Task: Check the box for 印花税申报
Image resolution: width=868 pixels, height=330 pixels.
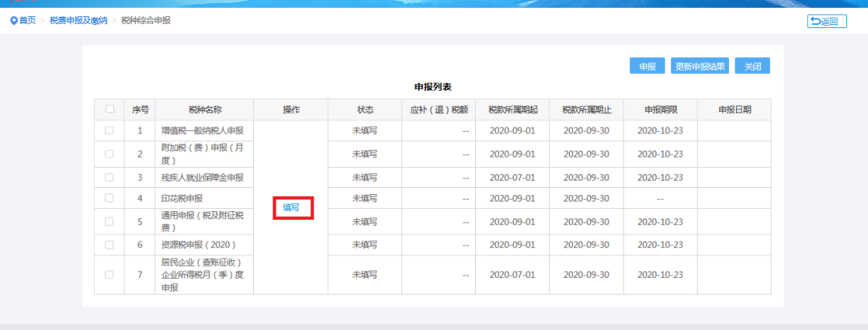Action: pos(109,198)
